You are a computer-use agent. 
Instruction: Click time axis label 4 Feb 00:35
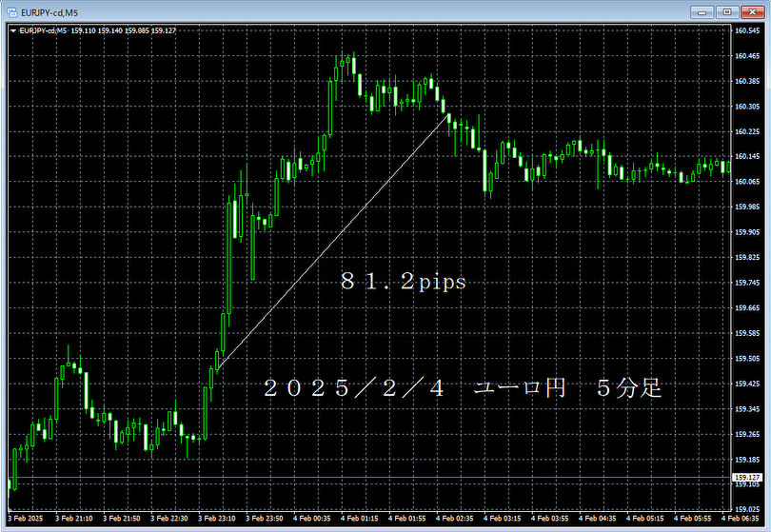pyautogui.click(x=312, y=519)
